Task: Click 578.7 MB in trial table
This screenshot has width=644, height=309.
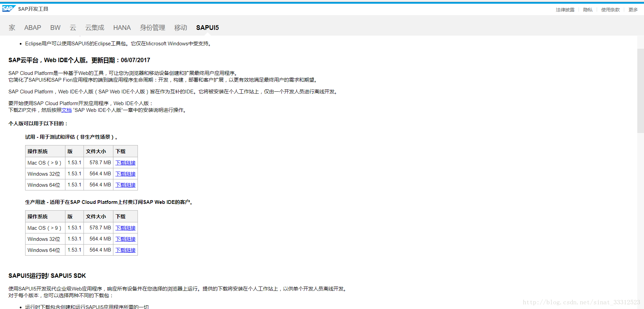Action: [x=100, y=163]
